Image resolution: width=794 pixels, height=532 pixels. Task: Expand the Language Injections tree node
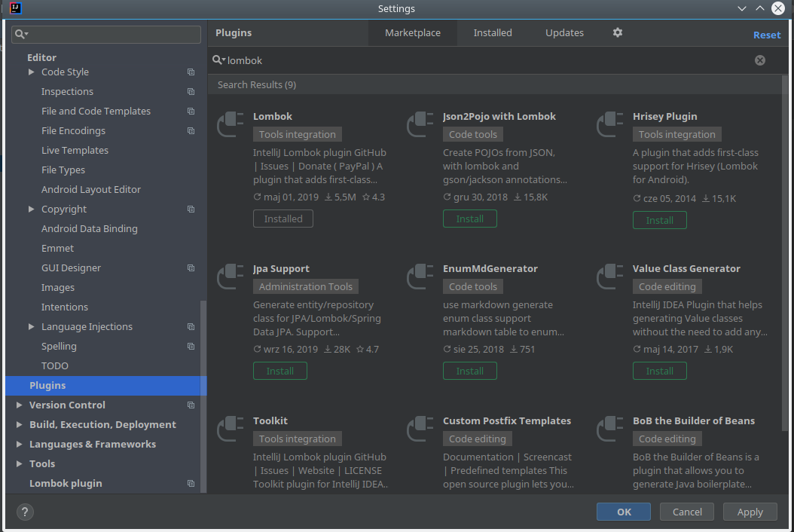point(32,326)
